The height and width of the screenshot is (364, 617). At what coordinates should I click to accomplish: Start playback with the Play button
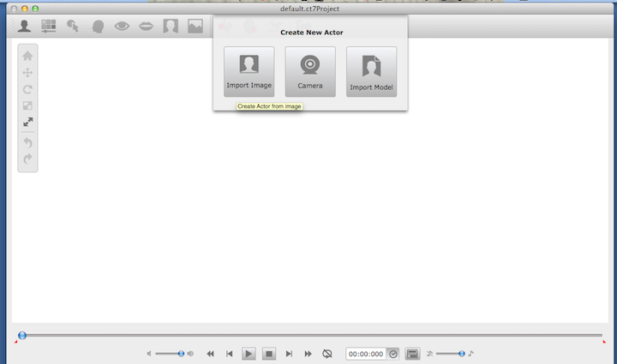tap(249, 354)
